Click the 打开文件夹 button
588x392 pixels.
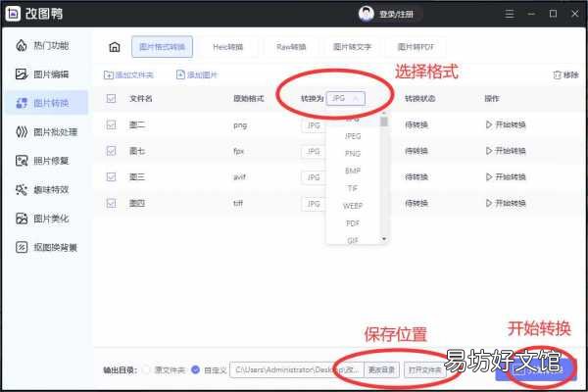coord(424,370)
